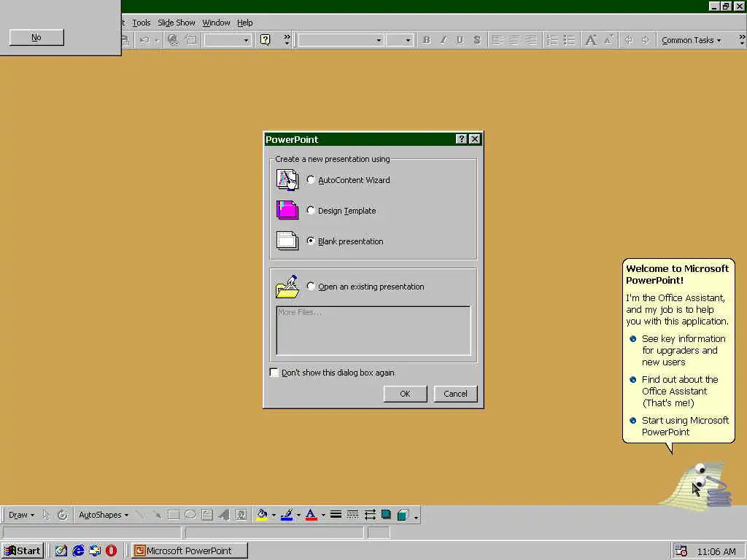Apply Italic formatting
The width and height of the screenshot is (747, 560).
443,41
